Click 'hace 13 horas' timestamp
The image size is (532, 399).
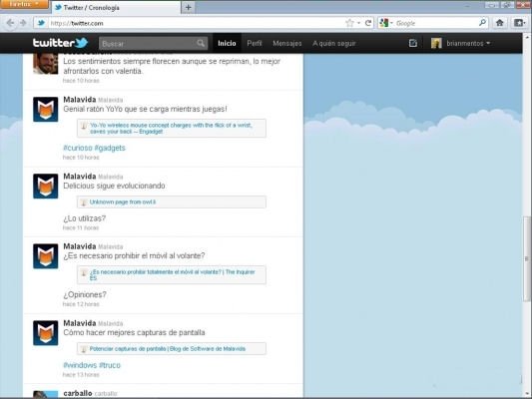(x=81, y=375)
